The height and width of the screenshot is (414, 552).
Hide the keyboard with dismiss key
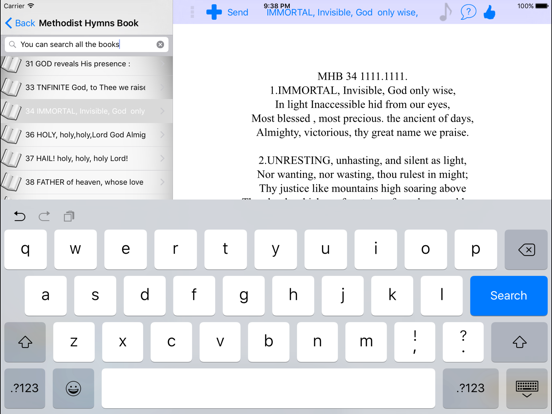[x=527, y=388]
